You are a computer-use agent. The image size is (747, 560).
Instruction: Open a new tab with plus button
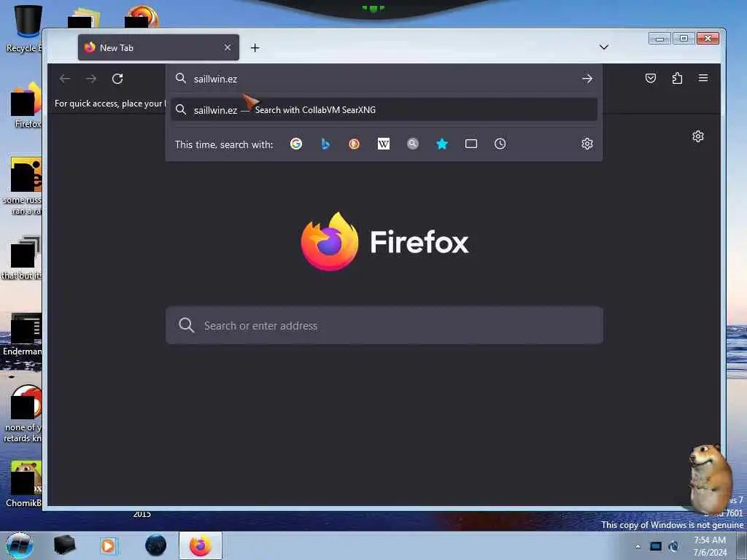pyautogui.click(x=255, y=47)
